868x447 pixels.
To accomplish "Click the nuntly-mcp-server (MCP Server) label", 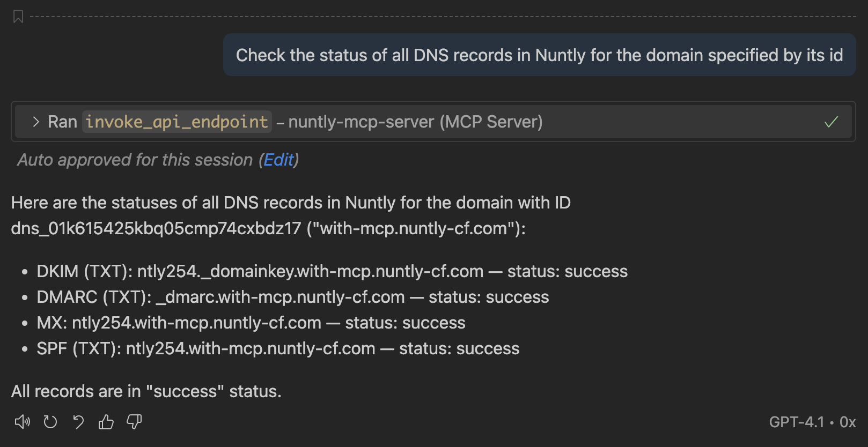I will coord(415,122).
